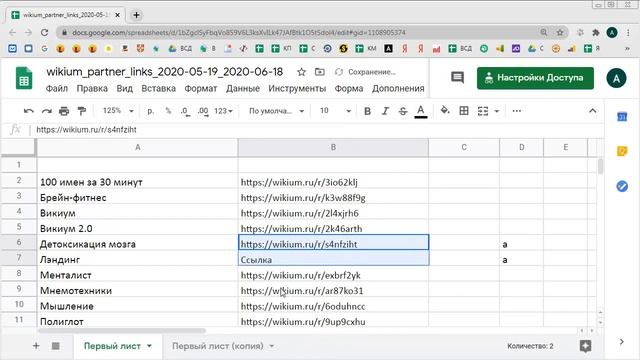This screenshot has height=360, width=640.
Task: Select the cell Менталист
Action: [x=138, y=273]
